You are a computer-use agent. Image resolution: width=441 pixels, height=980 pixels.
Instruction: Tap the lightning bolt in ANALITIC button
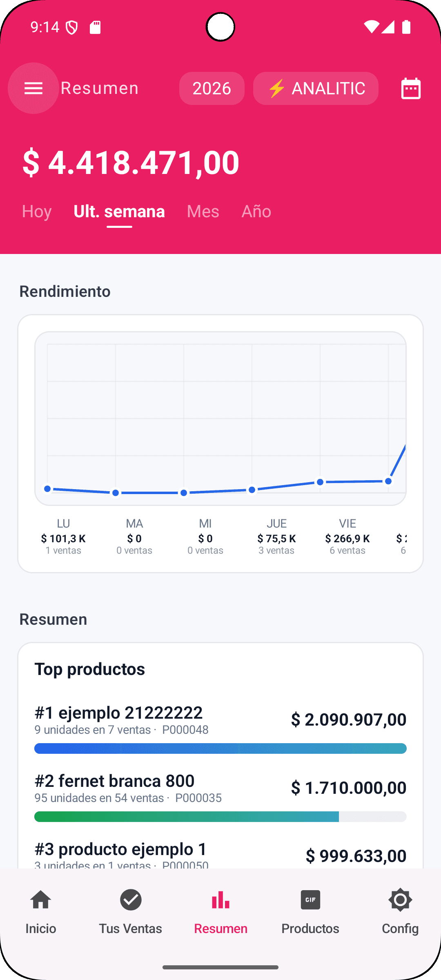click(276, 88)
